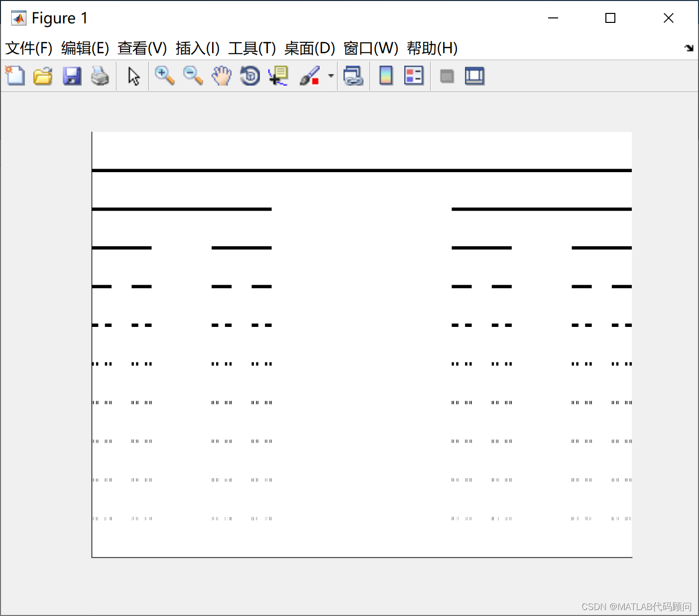Open the 查看(V) menu

[142, 48]
